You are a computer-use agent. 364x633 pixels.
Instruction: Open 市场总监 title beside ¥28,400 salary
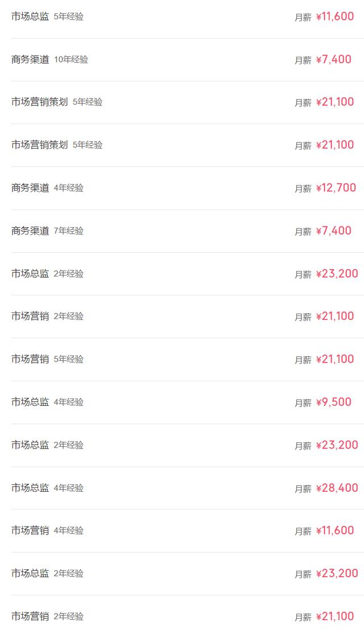30,488
